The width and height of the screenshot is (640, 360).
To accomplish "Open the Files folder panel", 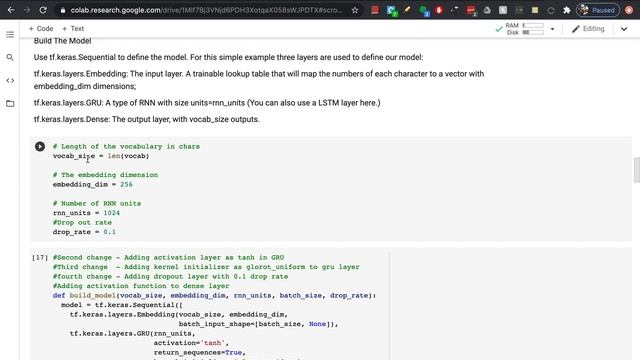I will point(10,104).
